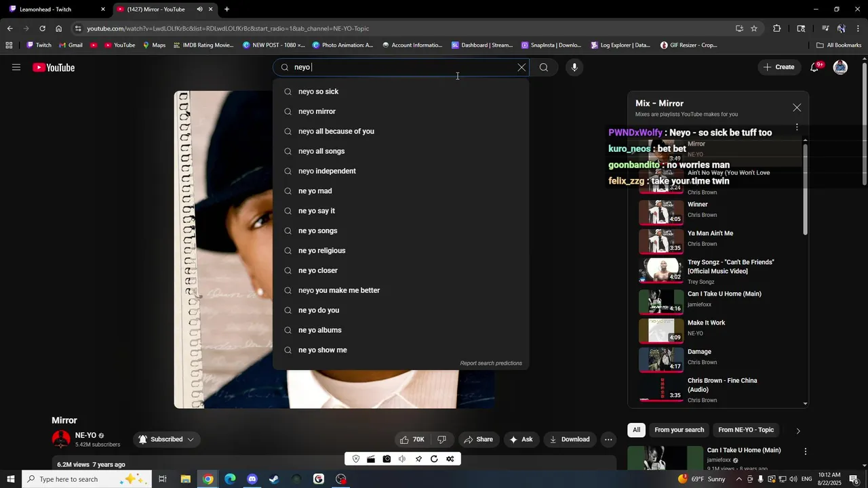Select suggestion "ne yo closer"
The width and height of the screenshot is (868, 488).
coord(401,270)
